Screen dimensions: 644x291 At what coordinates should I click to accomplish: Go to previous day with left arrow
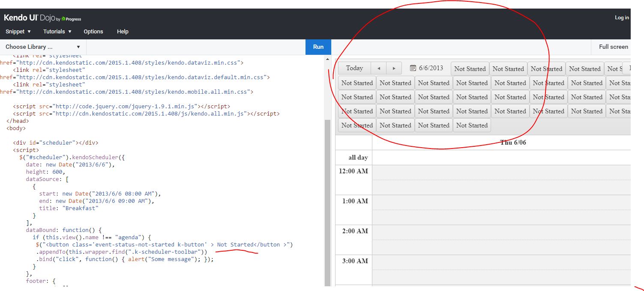coord(378,68)
